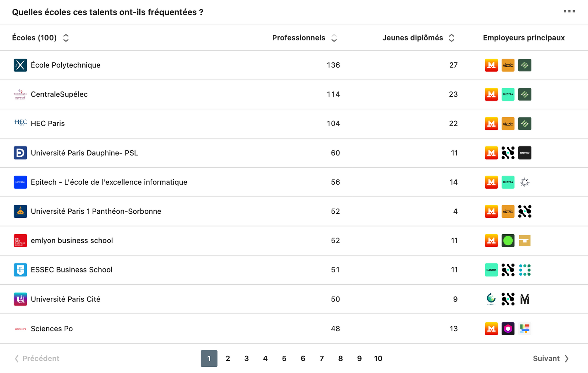The height and width of the screenshot is (373, 588).
Task: Open Université Paris 1 Panthéon-Sorbonne entry
Action: point(96,211)
